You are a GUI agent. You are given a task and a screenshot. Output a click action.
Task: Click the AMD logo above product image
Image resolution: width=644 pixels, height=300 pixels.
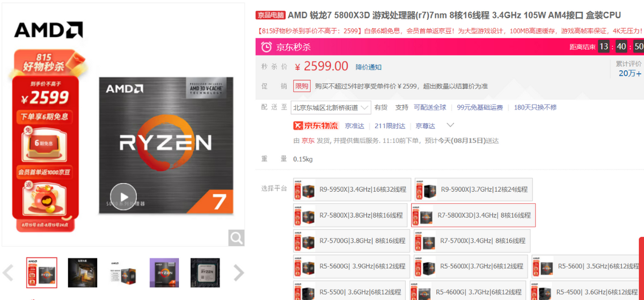[x=48, y=30]
